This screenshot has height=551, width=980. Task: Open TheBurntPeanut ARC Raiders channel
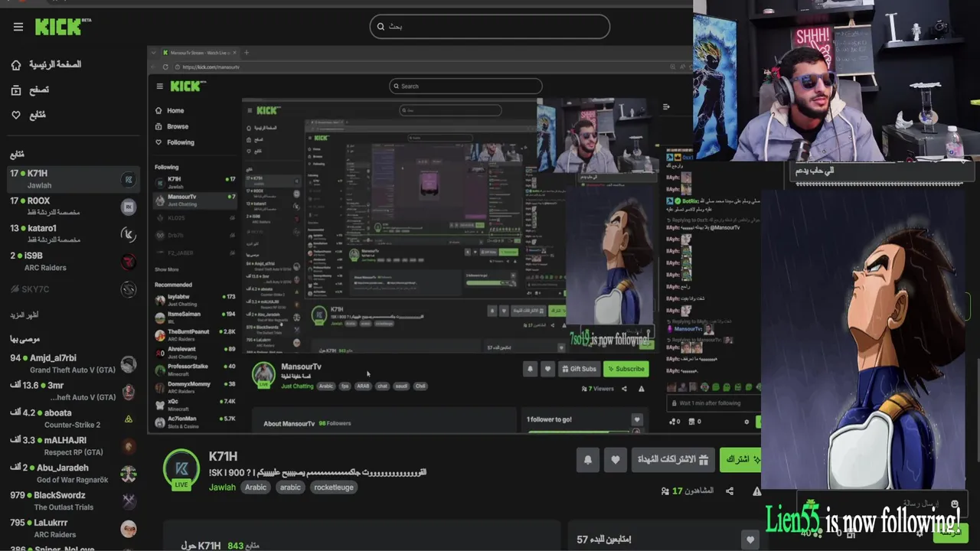pyautogui.click(x=194, y=334)
